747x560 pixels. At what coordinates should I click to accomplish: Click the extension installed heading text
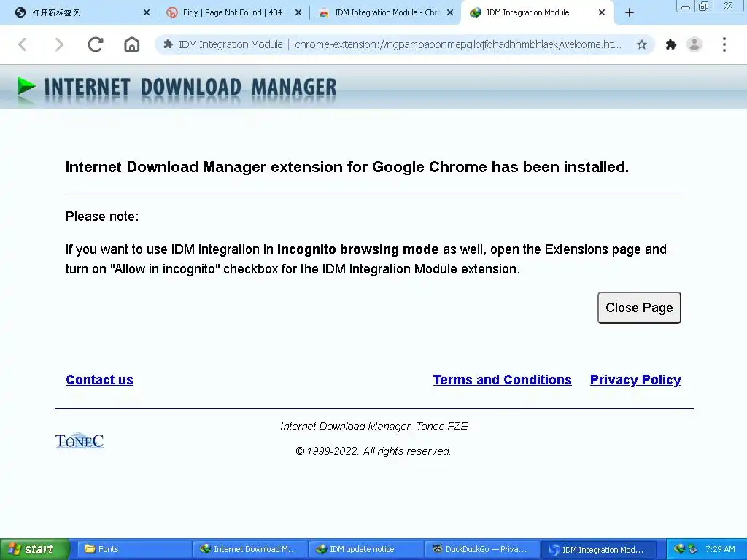pos(347,167)
